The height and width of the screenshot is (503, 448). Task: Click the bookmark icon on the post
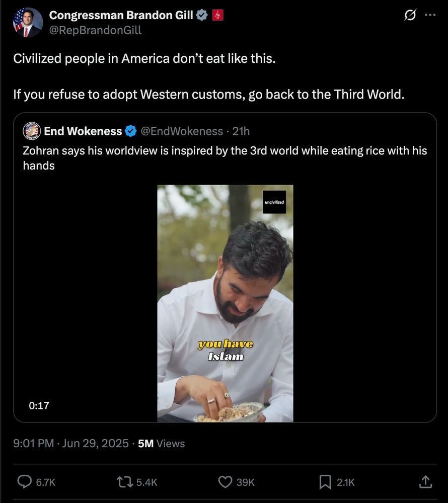tap(324, 481)
